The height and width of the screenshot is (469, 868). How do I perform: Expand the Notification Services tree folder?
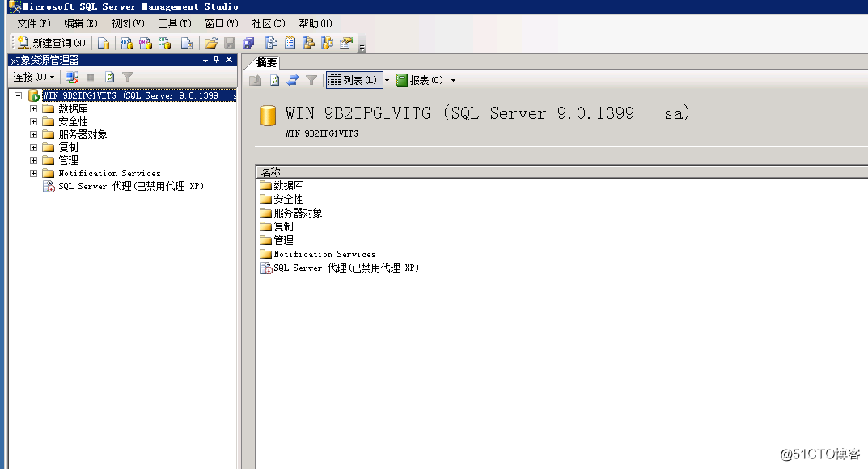click(x=34, y=173)
